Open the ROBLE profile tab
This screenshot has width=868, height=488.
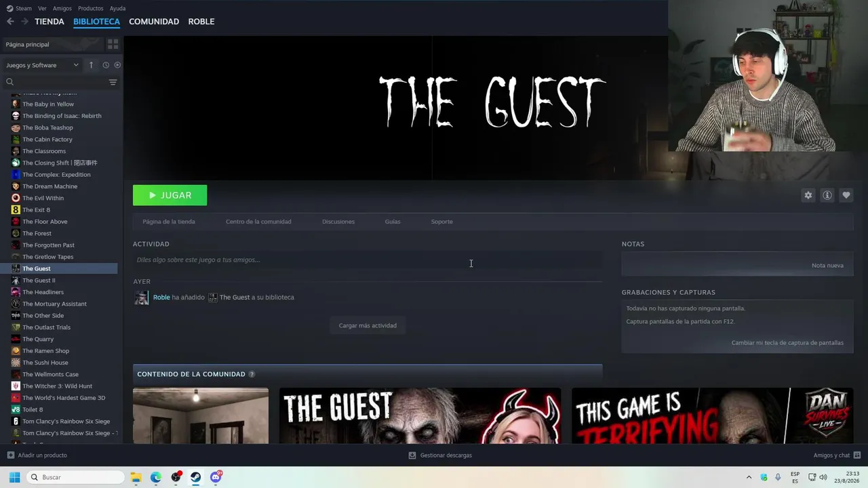pos(201,22)
